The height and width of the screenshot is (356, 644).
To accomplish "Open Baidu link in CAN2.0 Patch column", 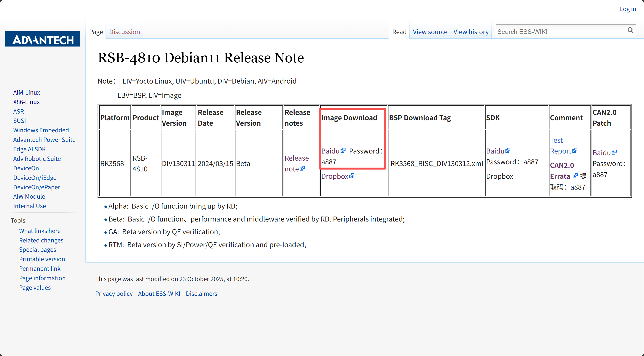I will [x=601, y=152].
